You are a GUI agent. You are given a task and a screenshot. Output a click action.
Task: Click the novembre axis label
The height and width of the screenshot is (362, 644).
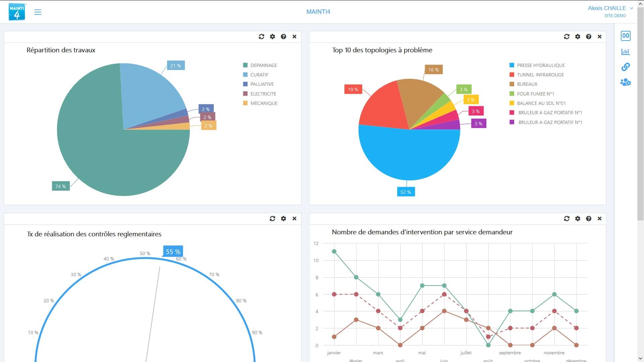click(554, 353)
